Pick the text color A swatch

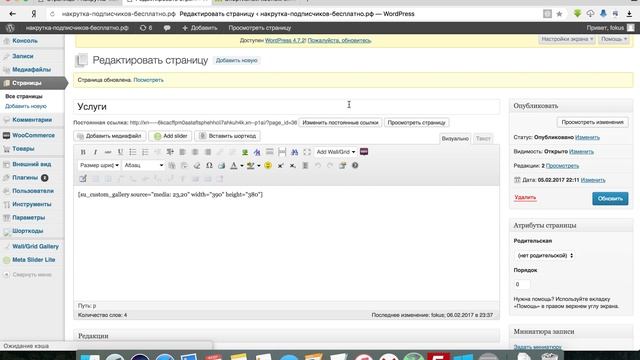234,165
